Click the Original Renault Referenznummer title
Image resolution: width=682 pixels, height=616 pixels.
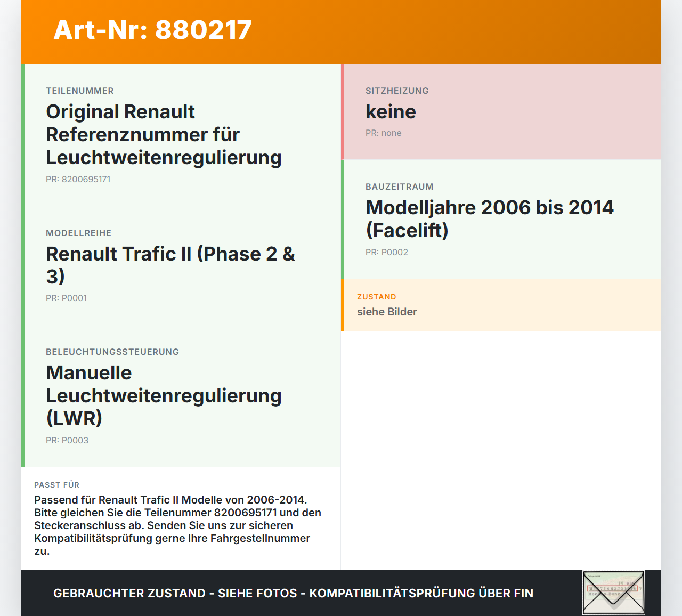tap(164, 135)
